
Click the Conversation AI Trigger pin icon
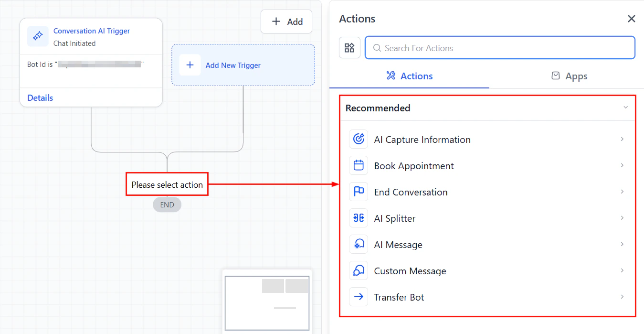click(38, 36)
